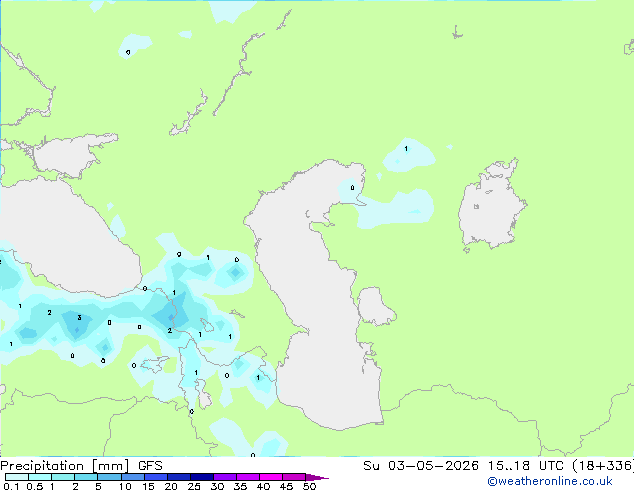The width and height of the screenshot is (634, 490).
Task: Click the '0.5' legend scale label
Action: pos(35,486)
